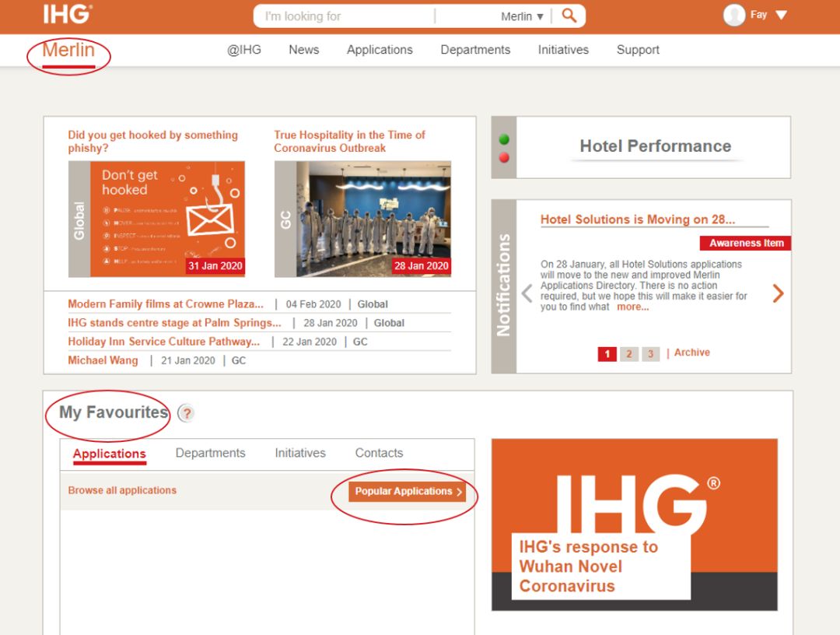
Task: Expand the user menu arrow next to Fay
Action: coord(782,15)
